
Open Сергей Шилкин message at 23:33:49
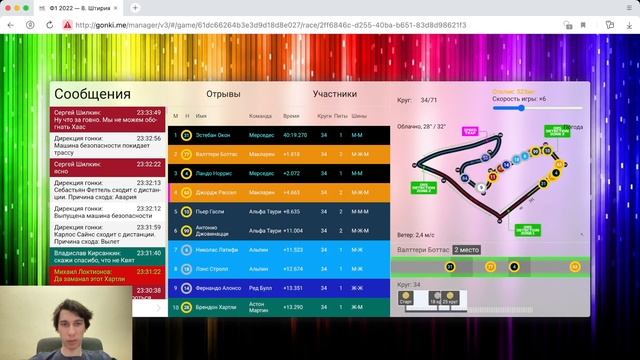pyautogui.click(x=107, y=119)
